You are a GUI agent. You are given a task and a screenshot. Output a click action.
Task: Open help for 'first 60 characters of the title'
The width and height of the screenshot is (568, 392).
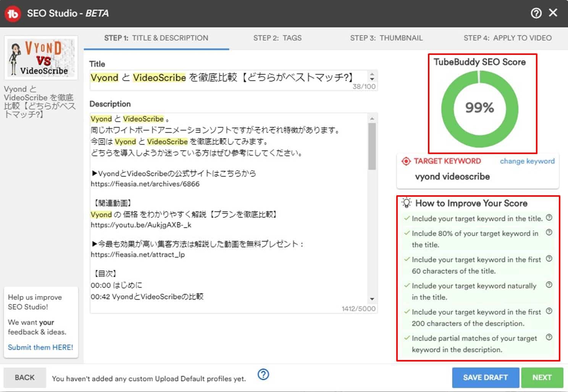pyautogui.click(x=549, y=259)
